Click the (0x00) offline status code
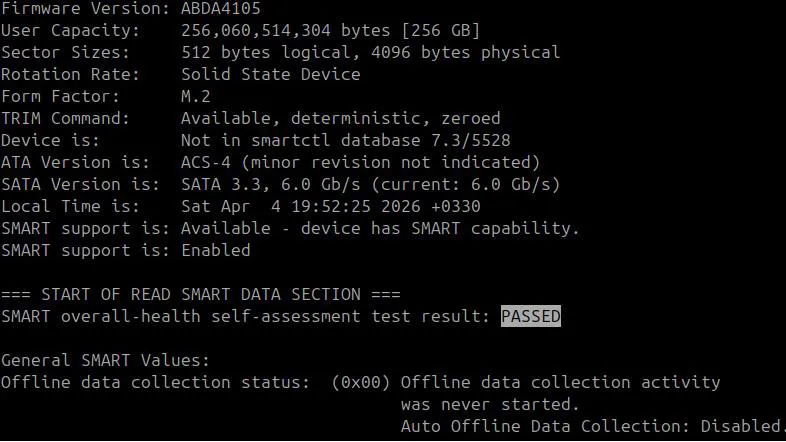786x442 pixels. (x=361, y=382)
